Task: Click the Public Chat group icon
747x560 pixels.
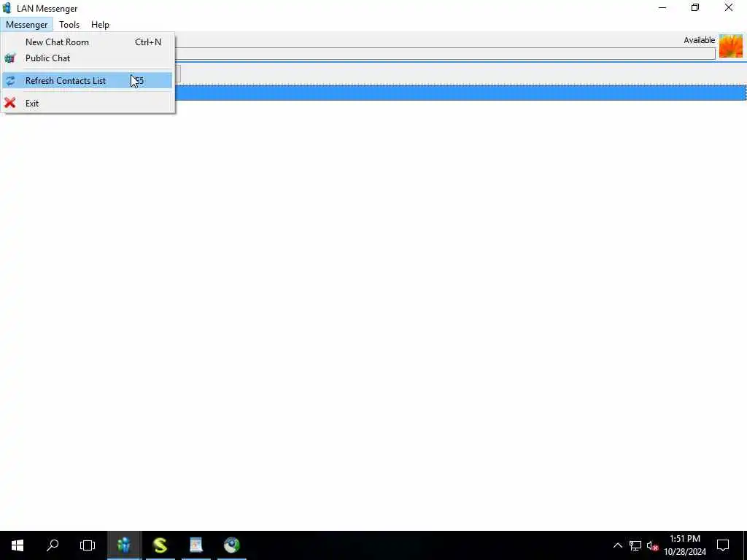Action: click(10, 58)
